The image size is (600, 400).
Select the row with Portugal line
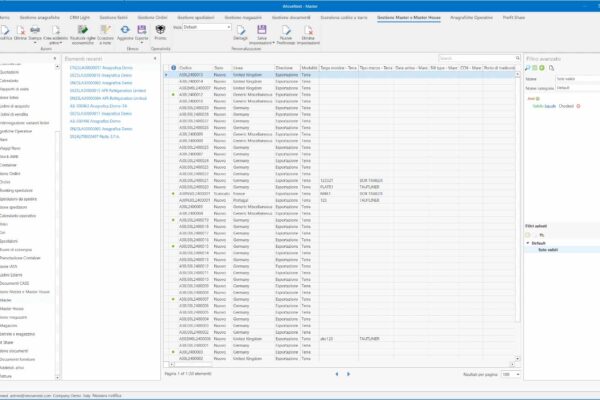(341, 200)
